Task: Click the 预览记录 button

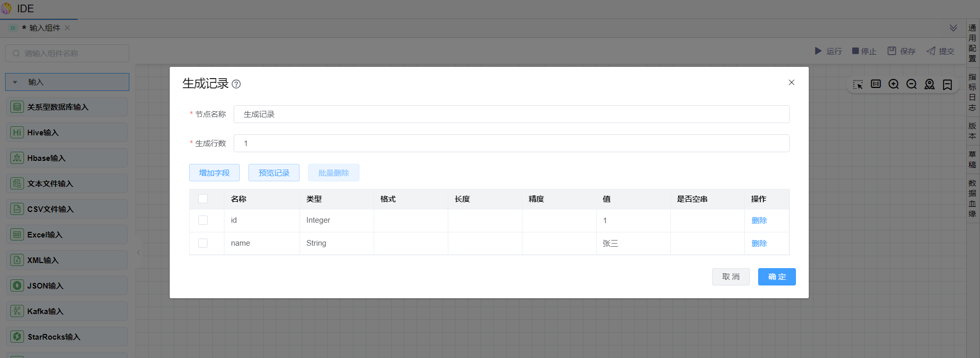Action: 274,173
